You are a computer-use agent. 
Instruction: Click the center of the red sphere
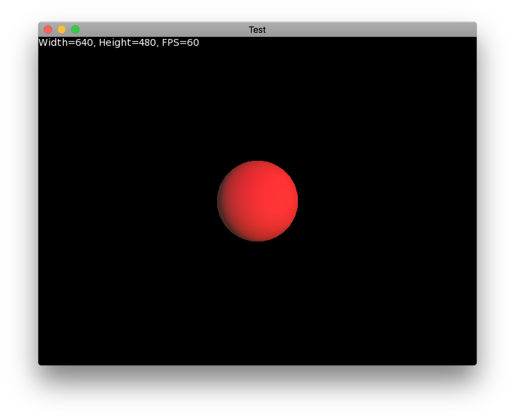coord(257,201)
